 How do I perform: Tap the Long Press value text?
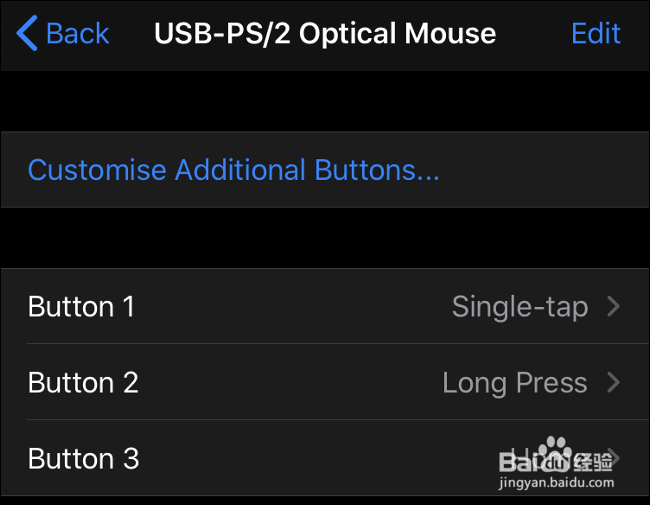tap(514, 382)
